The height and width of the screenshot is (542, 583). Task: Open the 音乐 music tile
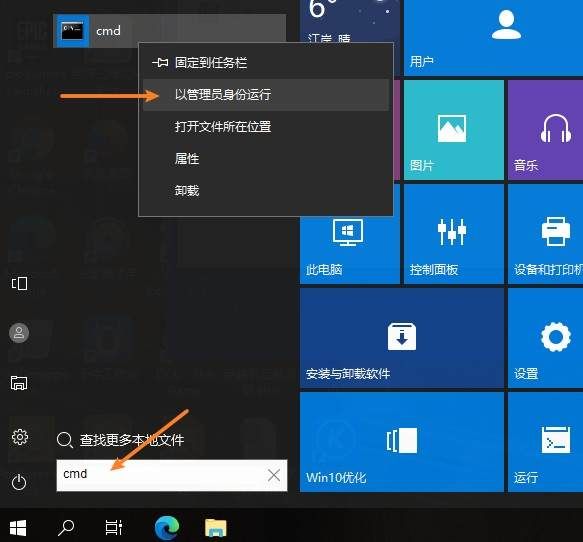click(x=545, y=130)
